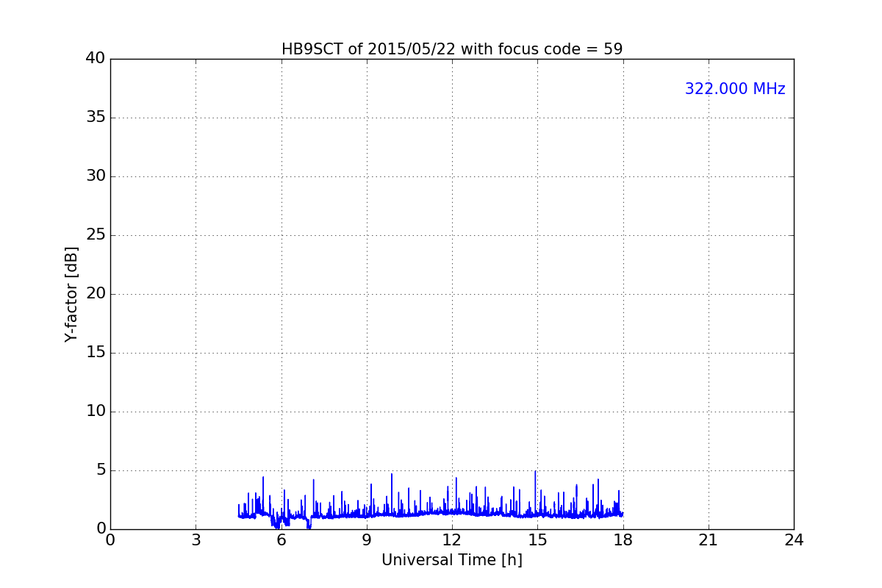Click the y-axis tick label 10
Image resolution: width=882 pixels, height=588 pixels.
[96, 412]
